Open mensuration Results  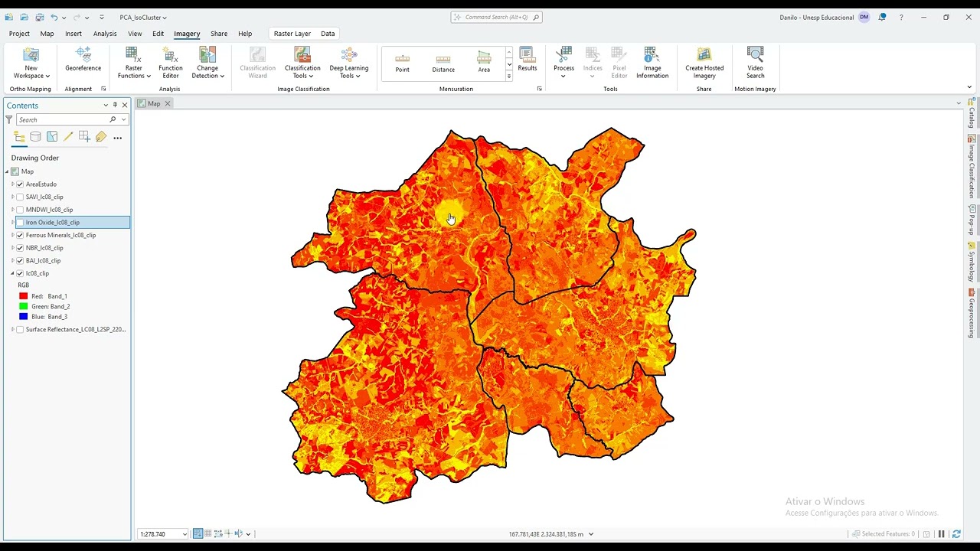click(x=528, y=60)
